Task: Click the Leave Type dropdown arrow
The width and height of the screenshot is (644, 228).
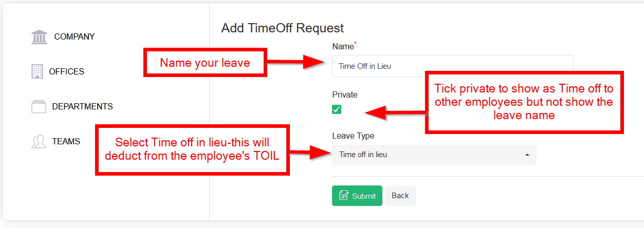Action: tap(527, 155)
